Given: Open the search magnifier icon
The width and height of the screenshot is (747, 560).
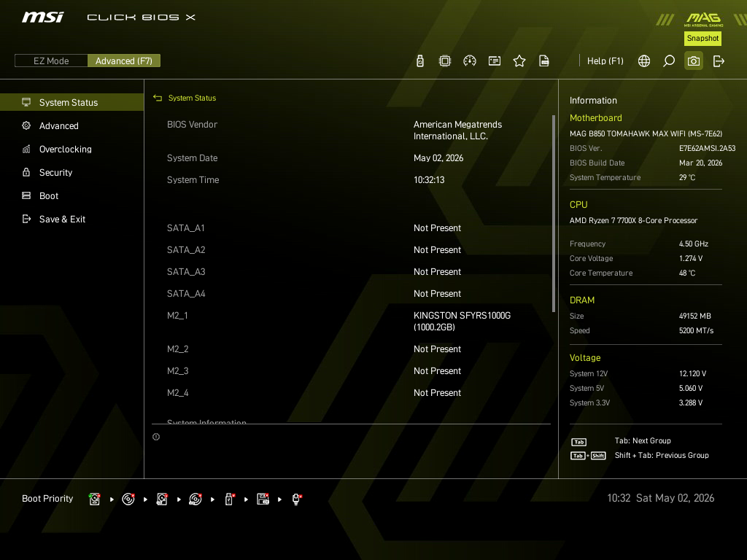Looking at the screenshot, I should click(x=669, y=61).
